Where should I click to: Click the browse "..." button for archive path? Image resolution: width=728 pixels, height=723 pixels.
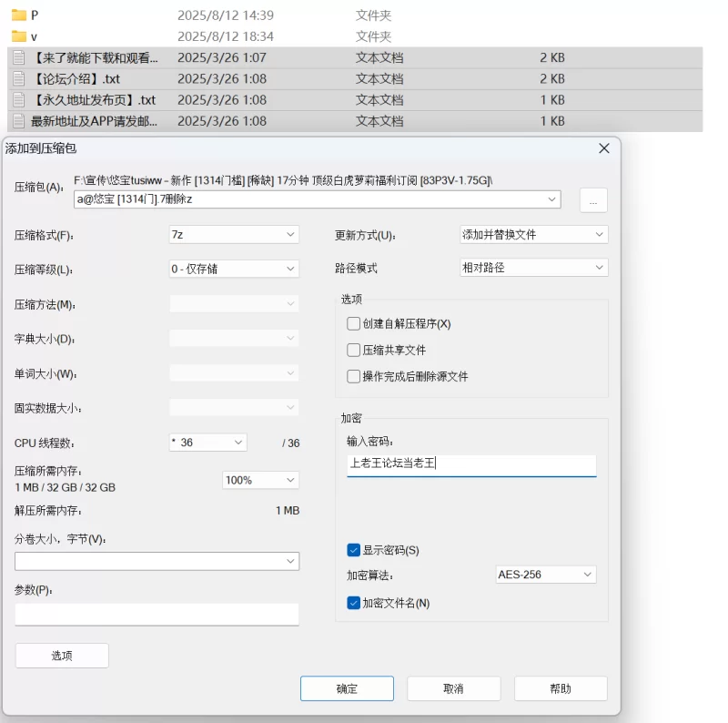(x=593, y=200)
